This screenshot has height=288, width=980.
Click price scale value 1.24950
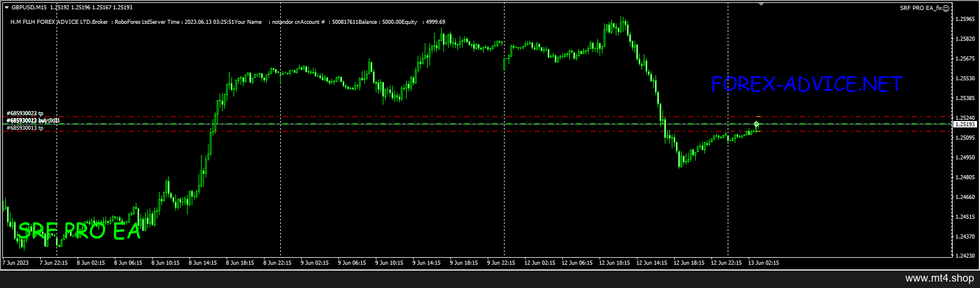[x=965, y=158]
